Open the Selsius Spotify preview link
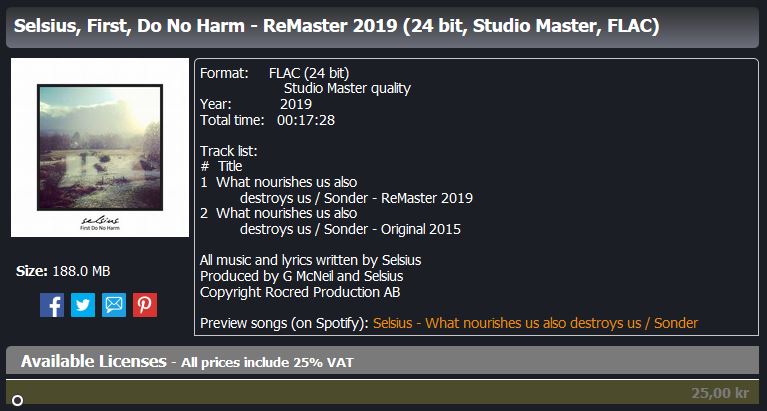 pos(535,323)
